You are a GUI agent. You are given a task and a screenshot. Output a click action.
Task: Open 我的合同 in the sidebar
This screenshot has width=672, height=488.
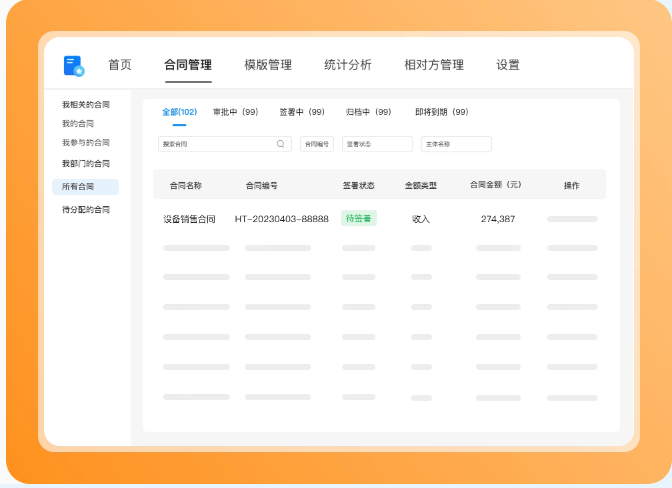click(78, 123)
